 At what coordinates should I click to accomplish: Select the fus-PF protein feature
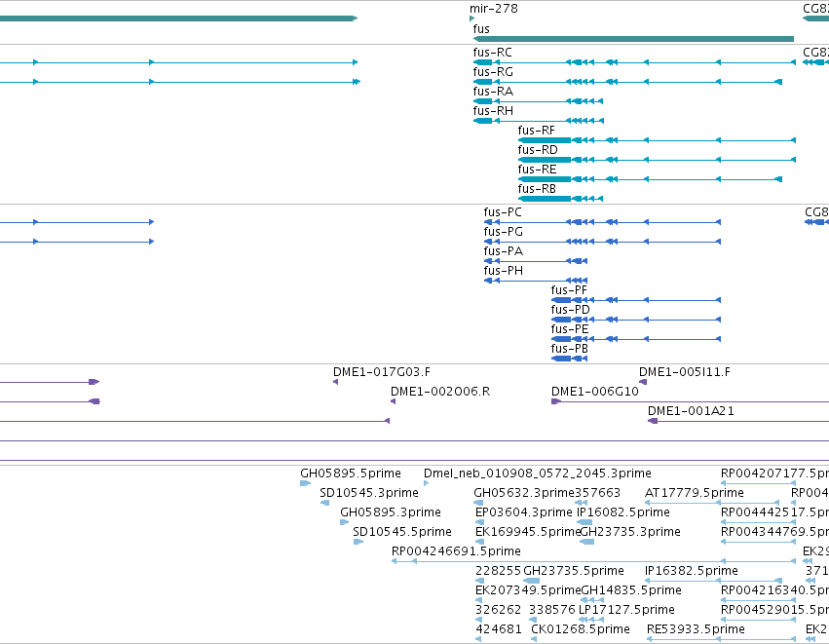636,300
